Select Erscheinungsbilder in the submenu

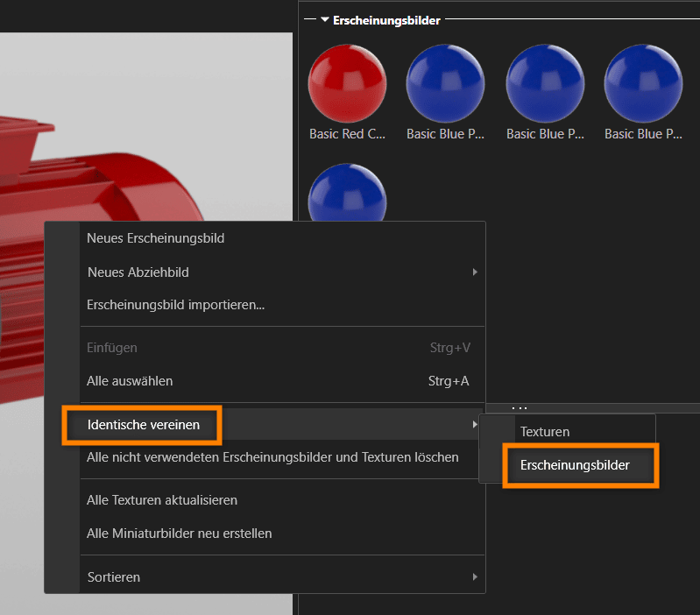575,465
